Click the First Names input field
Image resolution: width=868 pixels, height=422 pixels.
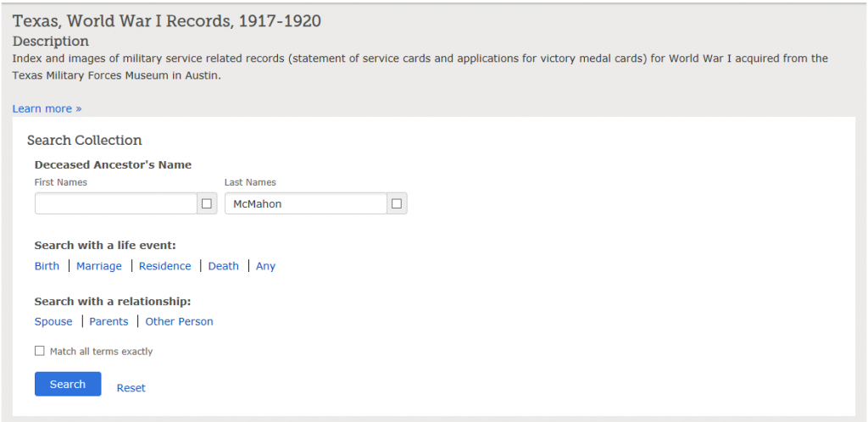pyautogui.click(x=115, y=203)
